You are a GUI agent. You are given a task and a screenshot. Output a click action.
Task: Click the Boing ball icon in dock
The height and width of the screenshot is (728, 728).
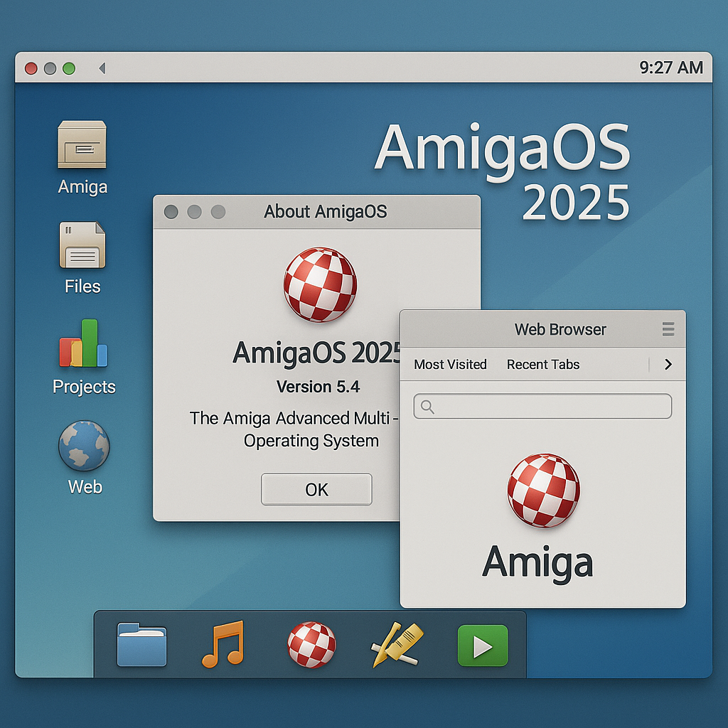coord(311,644)
